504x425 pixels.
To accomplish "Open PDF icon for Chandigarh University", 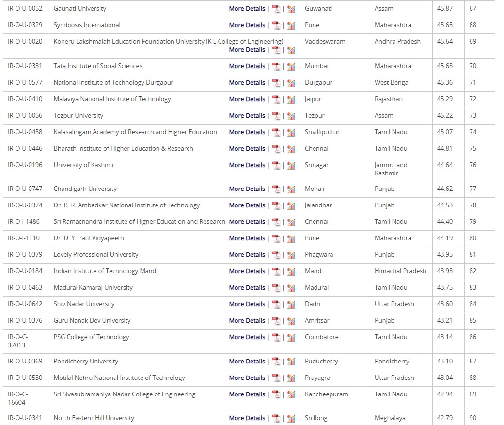I will point(276,189).
